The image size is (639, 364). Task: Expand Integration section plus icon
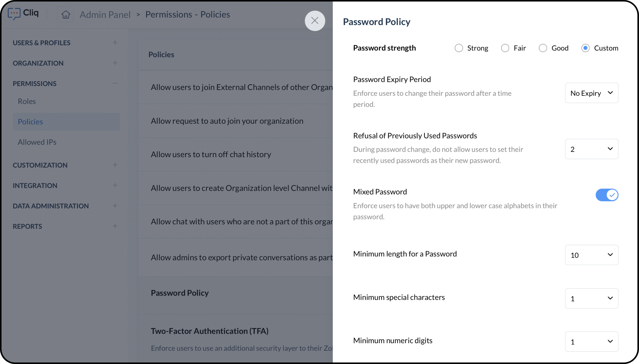pyautogui.click(x=115, y=185)
